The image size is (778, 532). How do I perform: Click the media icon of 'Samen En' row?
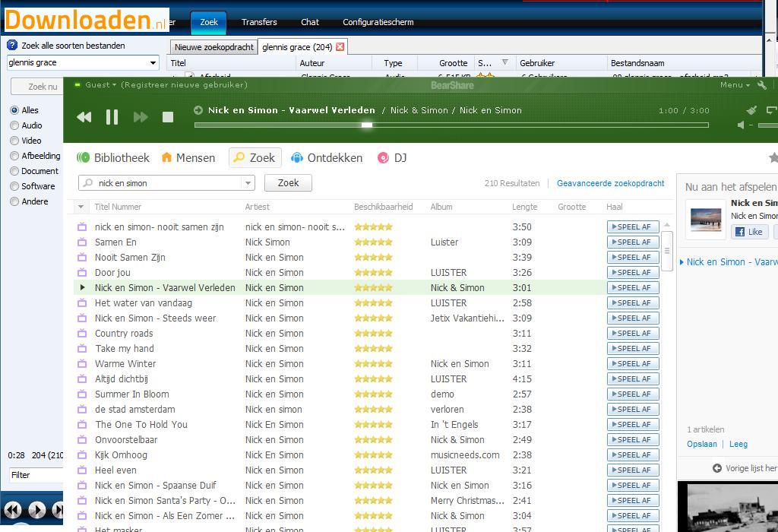(82, 242)
